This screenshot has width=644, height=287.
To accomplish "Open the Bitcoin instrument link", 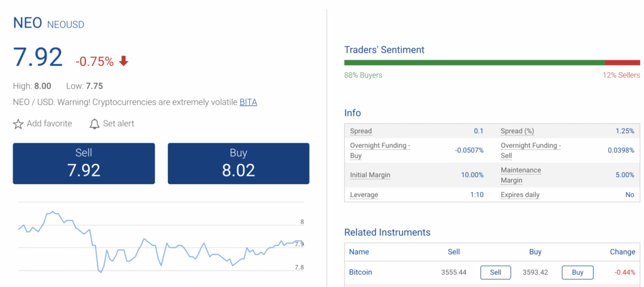I will click(360, 272).
